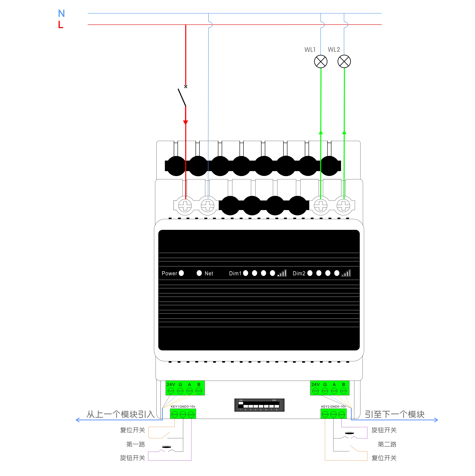This screenshot has width=475, height=476.
Task: Click the Dim2 label on the panel
Action: pyautogui.click(x=299, y=273)
